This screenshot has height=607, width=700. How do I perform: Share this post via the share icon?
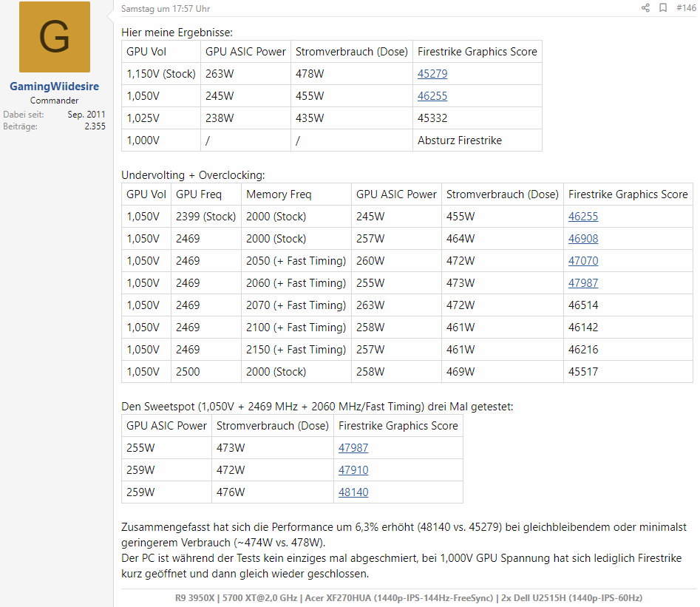point(645,7)
